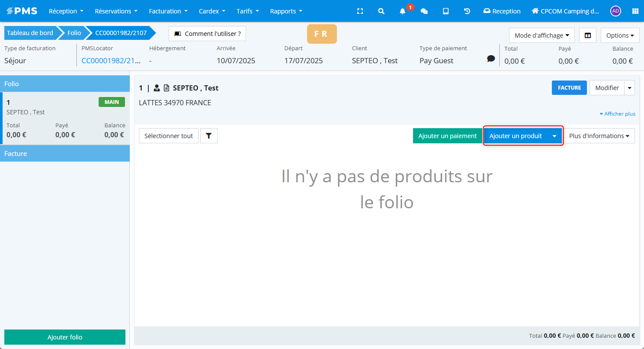Open the PMSLocator CC00001982 link

pos(111,61)
